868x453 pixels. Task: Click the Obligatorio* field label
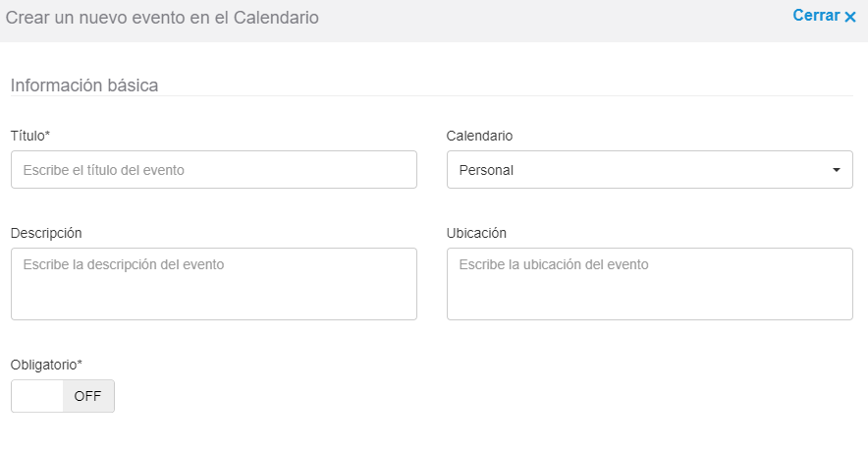point(46,365)
